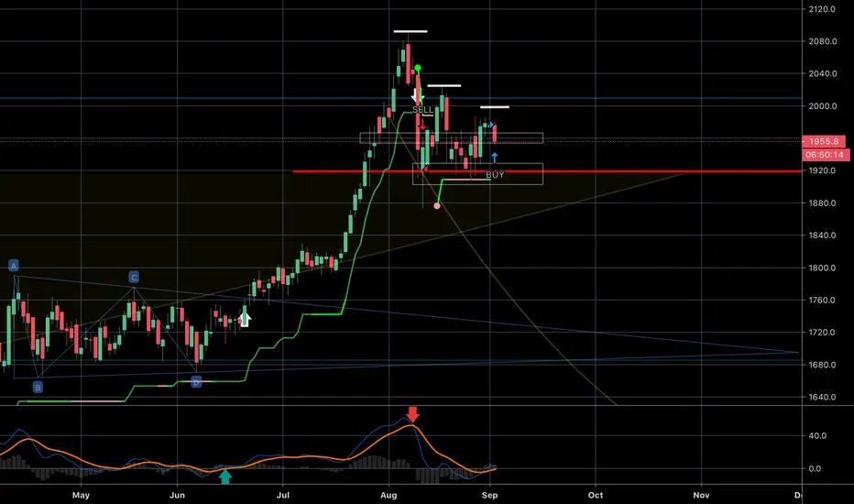Select the white line near 2000 by September
The height and width of the screenshot is (504, 854).
pos(495,107)
